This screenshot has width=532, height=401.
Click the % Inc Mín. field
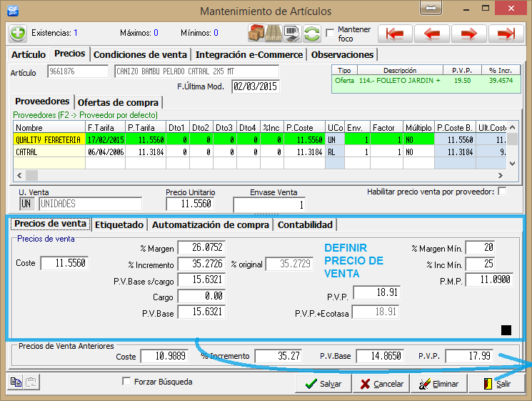[x=480, y=264]
